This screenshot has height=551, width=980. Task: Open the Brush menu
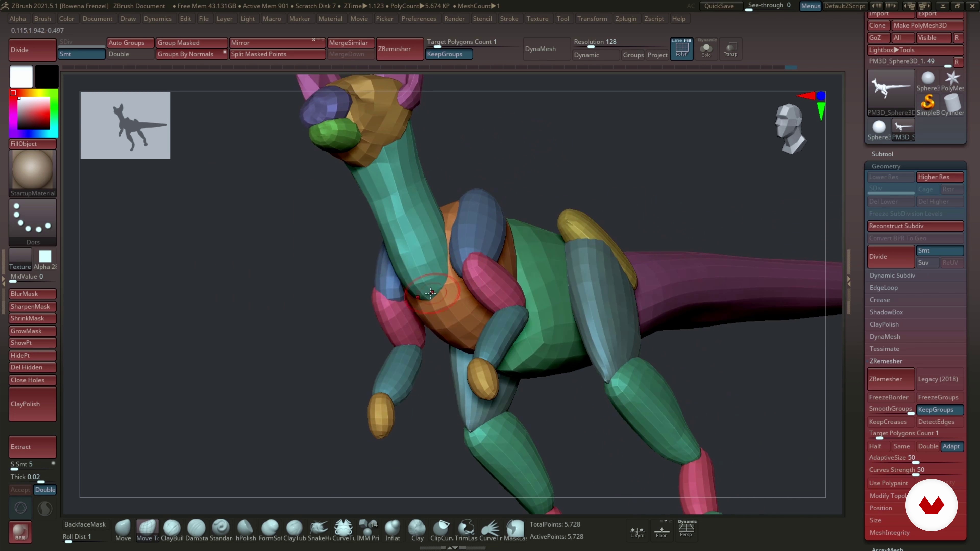tap(42, 19)
